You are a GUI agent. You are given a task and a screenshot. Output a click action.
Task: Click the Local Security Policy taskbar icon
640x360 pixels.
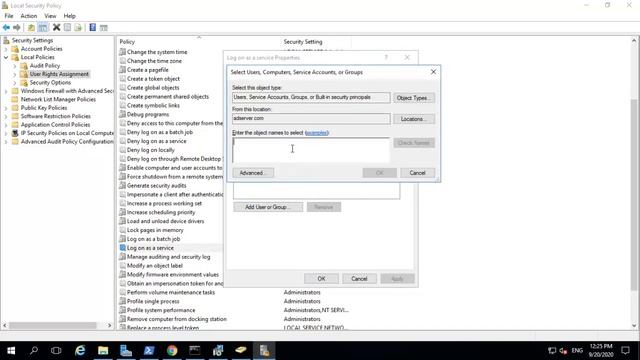tap(264, 350)
